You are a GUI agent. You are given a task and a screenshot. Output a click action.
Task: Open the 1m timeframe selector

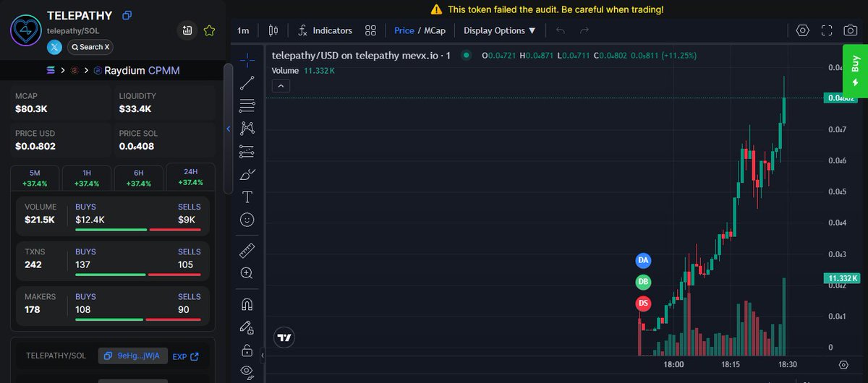(x=243, y=30)
